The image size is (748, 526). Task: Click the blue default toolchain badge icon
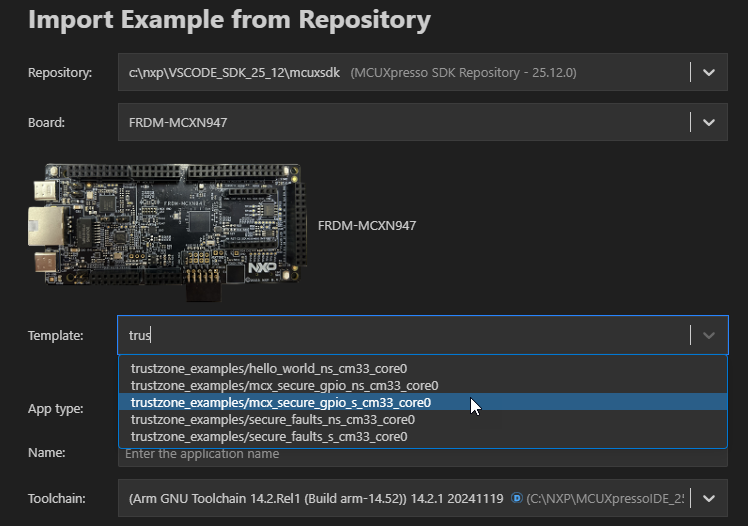[517, 498]
